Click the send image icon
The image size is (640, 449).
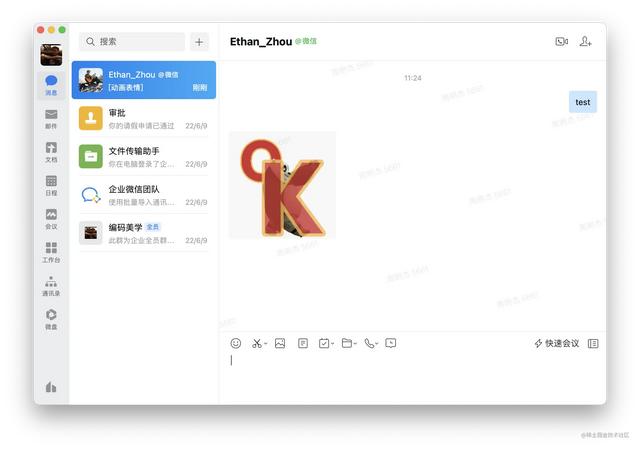click(280, 343)
